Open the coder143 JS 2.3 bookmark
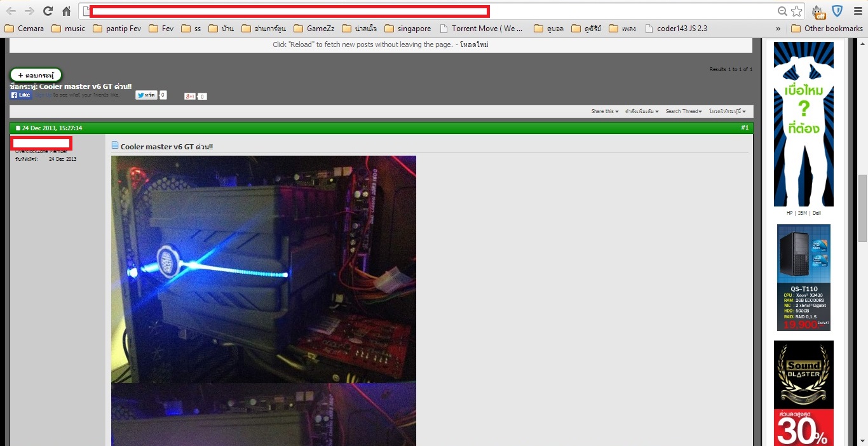868x446 pixels. pos(676,29)
